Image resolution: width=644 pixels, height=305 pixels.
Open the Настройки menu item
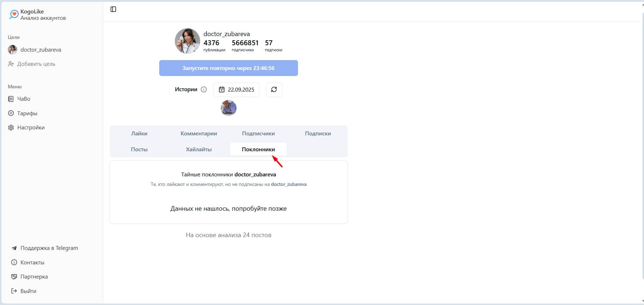31,128
